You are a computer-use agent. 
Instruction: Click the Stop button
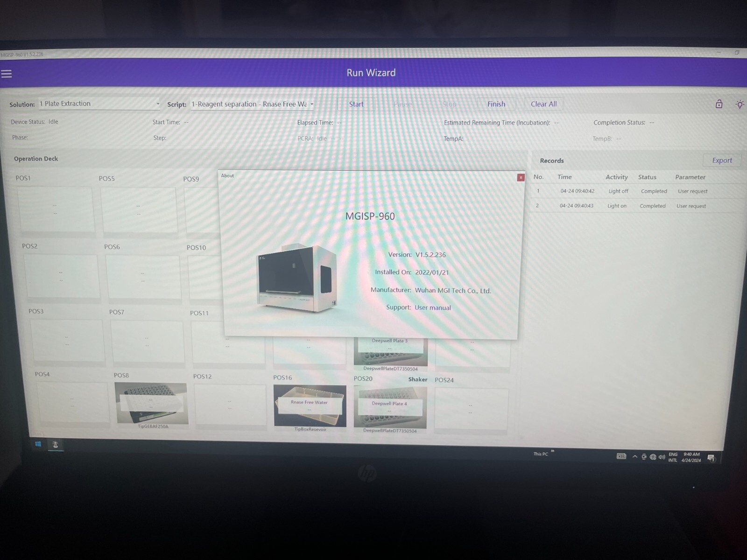click(x=449, y=104)
